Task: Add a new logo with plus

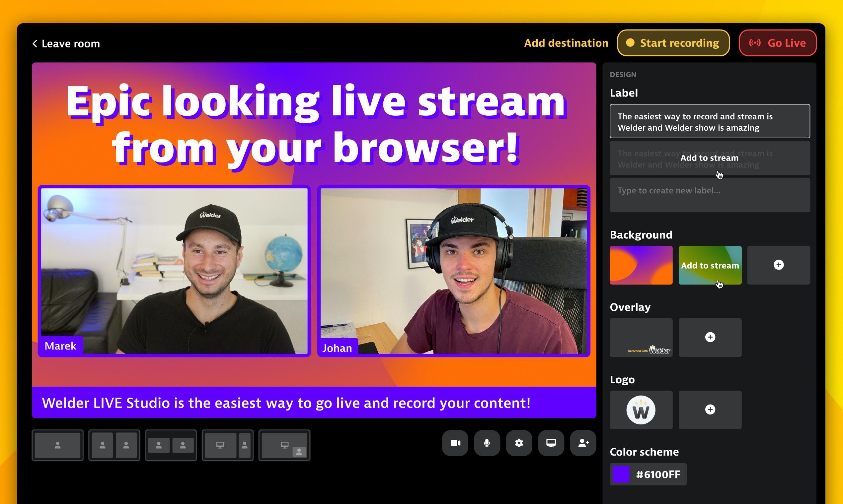Action: tap(710, 410)
